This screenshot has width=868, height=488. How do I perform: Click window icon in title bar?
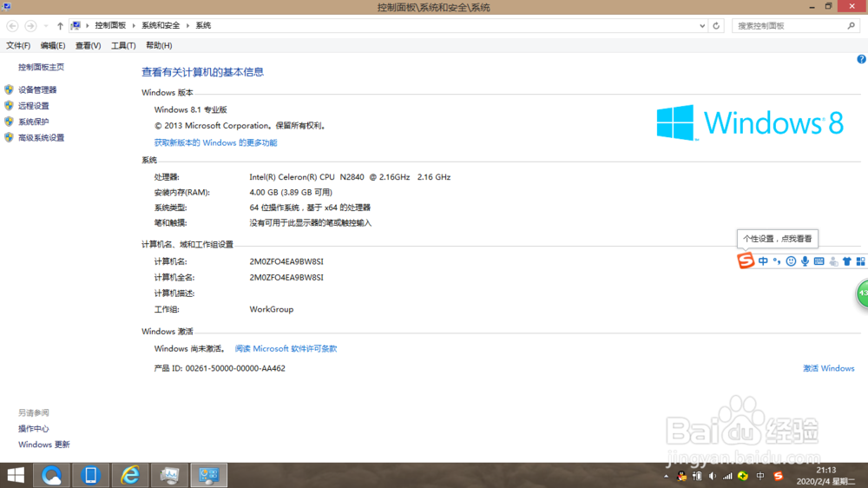pos(7,7)
